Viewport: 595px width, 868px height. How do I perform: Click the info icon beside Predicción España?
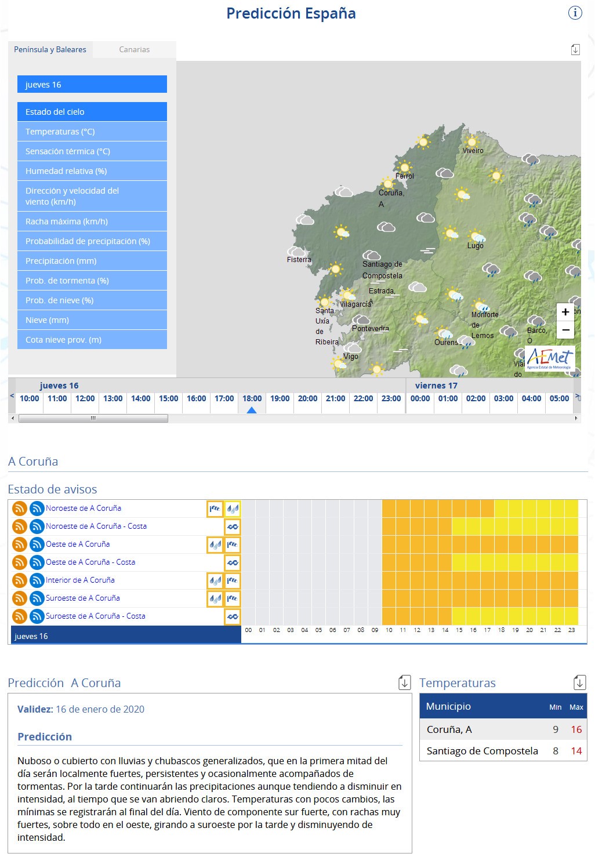[x=574, y=13]
